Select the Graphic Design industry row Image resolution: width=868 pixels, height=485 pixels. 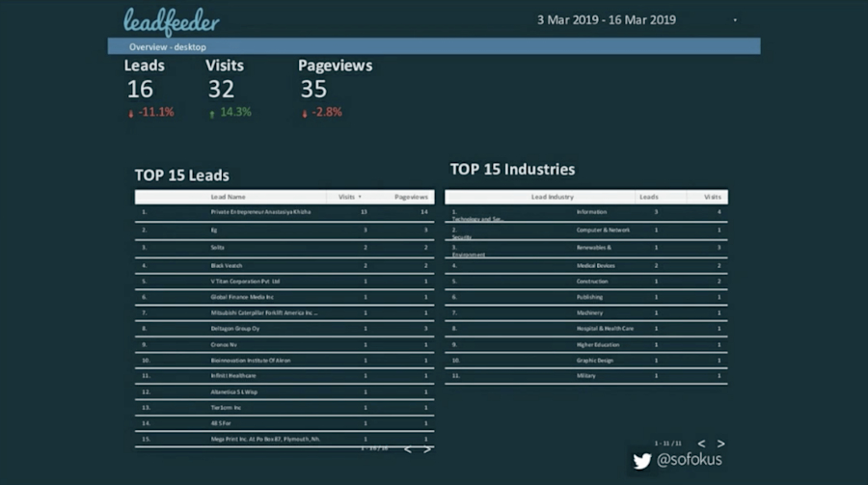tap(586, 361)
